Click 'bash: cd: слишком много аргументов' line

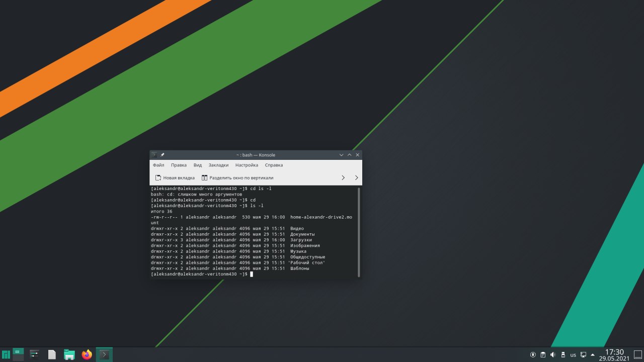pos(196,194)
